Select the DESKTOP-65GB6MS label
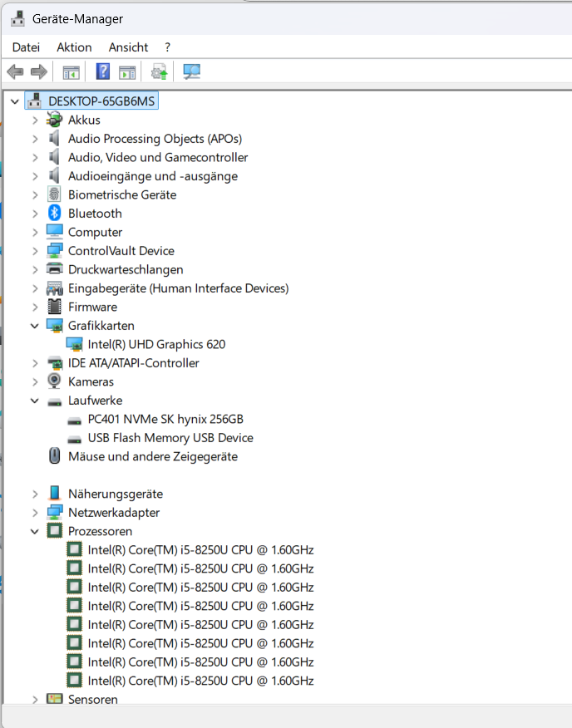 coord(101,101)
